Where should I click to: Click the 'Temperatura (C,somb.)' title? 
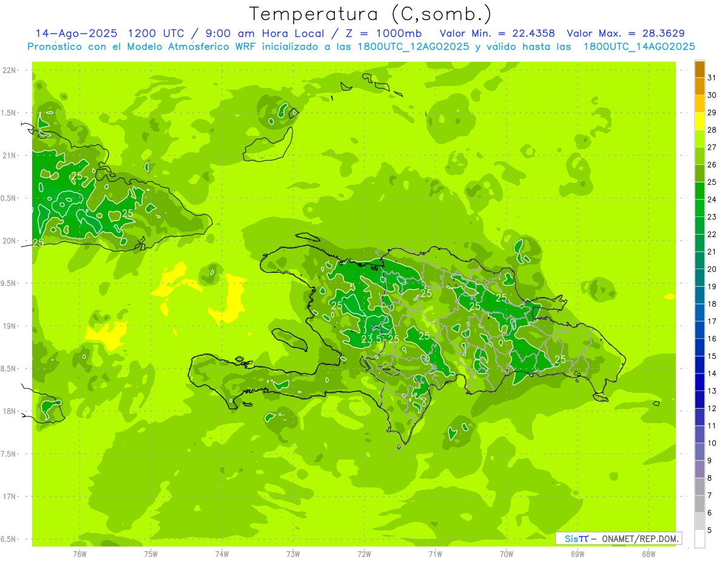coord(371,13)
